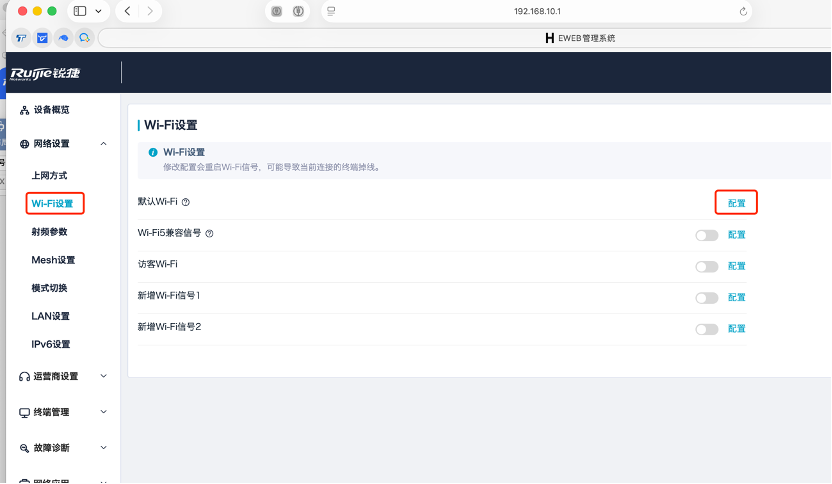This screenshot has height=484, width=832.
Task: Open 模式切换 submenu item
Action: coord(49,288)
